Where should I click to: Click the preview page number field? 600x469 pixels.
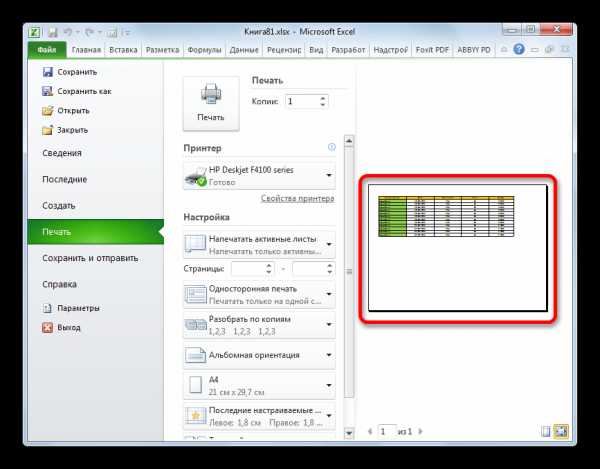[x=387, y=432]
